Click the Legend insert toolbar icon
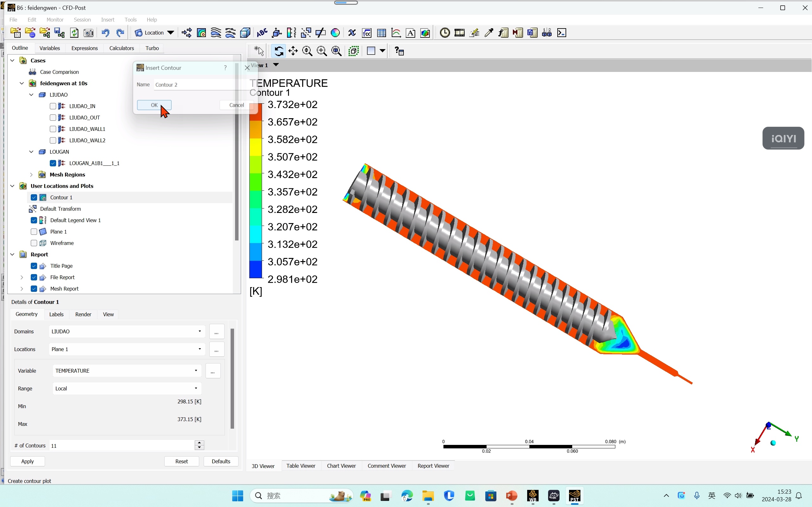Image resolution: width=812 pixels, height=507 pixels. point(291,33)
